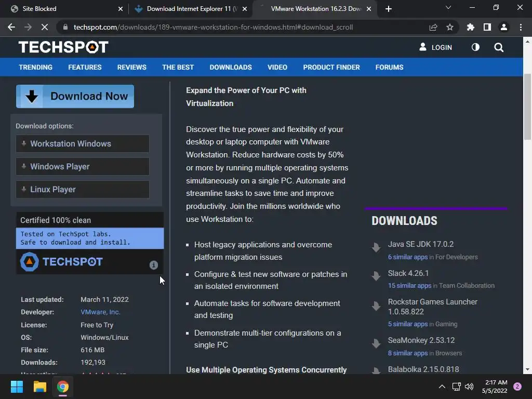Open the 15 similar apps link
Image resolution: width=532 pixels, height=399 pixels.
(x=409, y=285)
